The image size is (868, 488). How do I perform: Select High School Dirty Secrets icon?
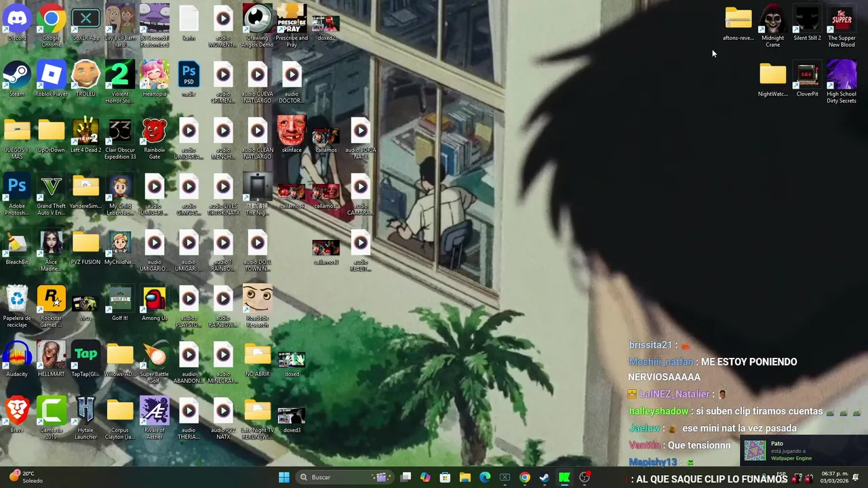pyautogui.click(x=842, y=82)
